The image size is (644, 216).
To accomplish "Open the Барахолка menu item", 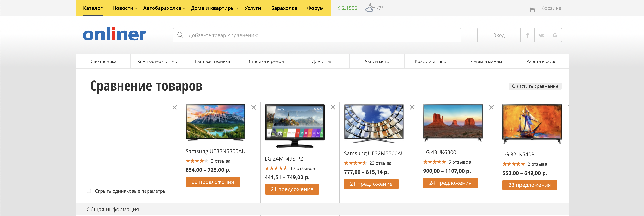I will (x=284, y=8).
